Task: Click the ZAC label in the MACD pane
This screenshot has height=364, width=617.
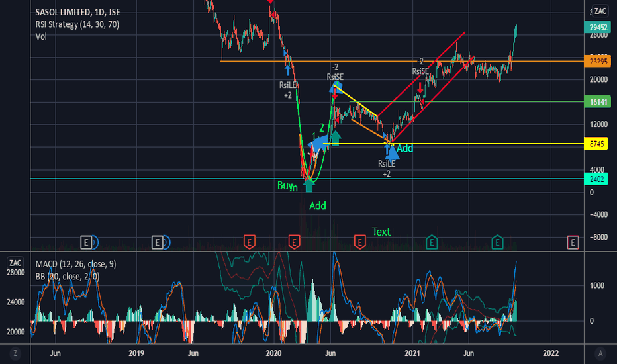Action: pyautogui.click(x=15, y=263)
